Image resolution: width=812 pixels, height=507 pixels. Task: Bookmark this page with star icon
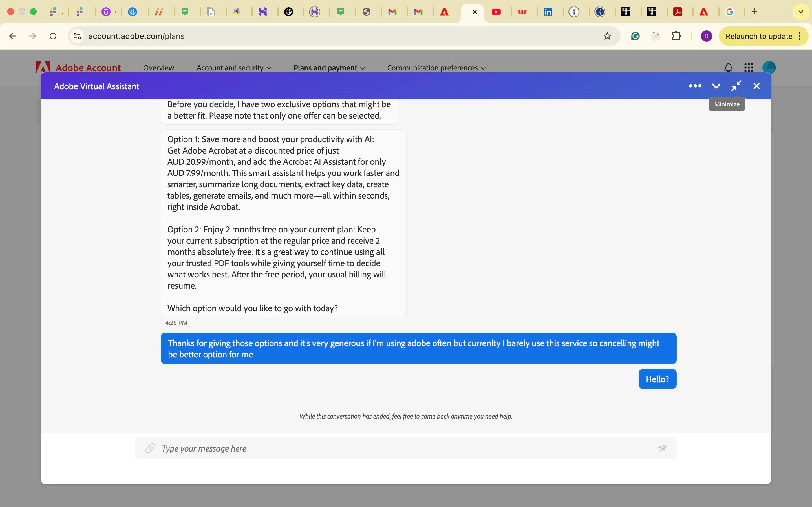click(x=607, y=36)
